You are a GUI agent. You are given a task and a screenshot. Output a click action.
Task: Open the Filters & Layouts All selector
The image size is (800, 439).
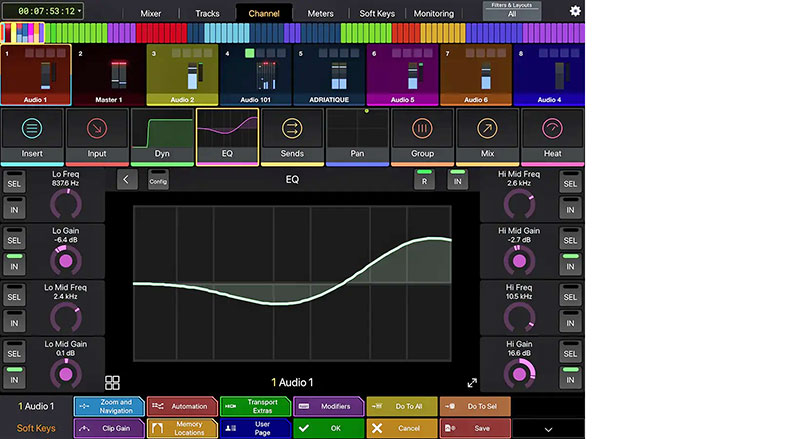512,11
